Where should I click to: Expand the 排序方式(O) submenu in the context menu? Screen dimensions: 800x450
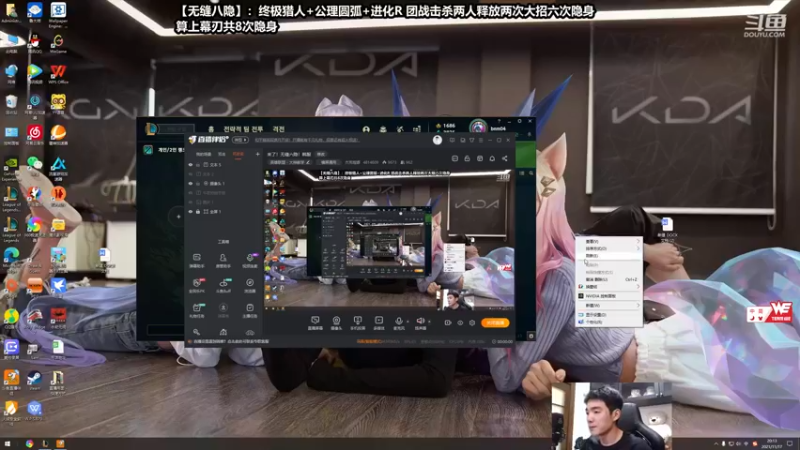pos(609,248)
